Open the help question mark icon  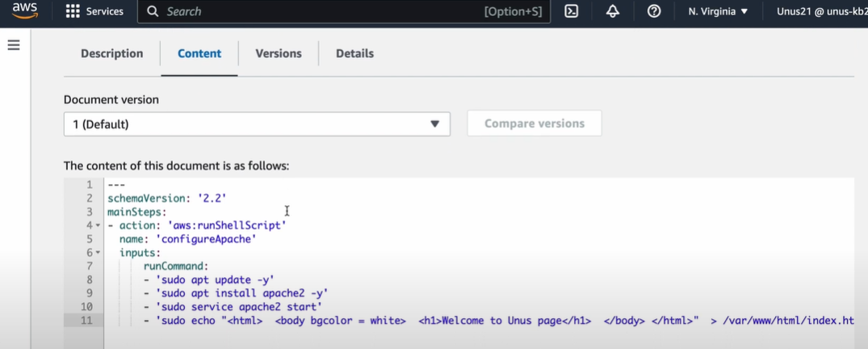[654, 11]
